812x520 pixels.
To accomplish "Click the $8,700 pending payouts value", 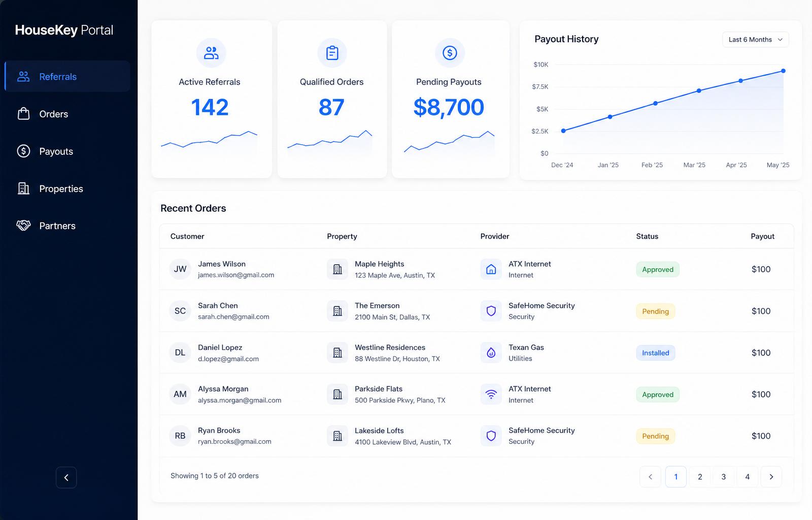I will (x=449, y=107).
